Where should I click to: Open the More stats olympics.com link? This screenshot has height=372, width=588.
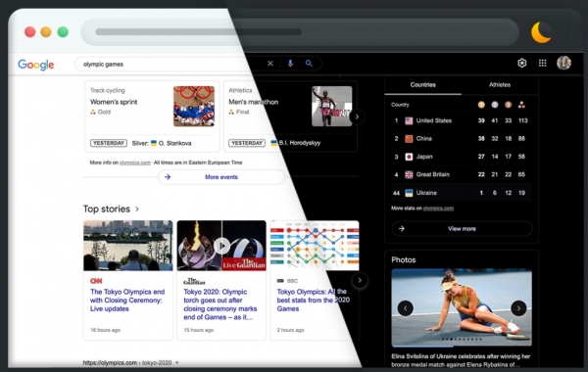[438, 209]
